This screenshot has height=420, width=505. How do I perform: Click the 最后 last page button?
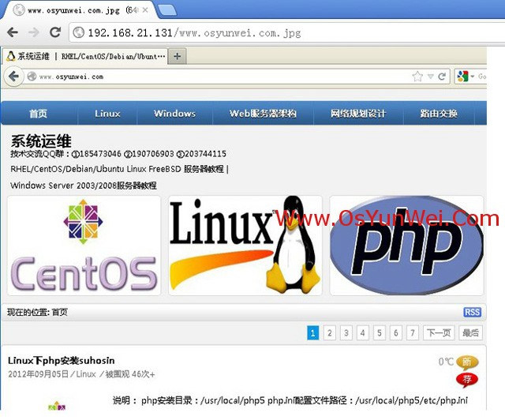pyautogui.click(x=470, y=332)
